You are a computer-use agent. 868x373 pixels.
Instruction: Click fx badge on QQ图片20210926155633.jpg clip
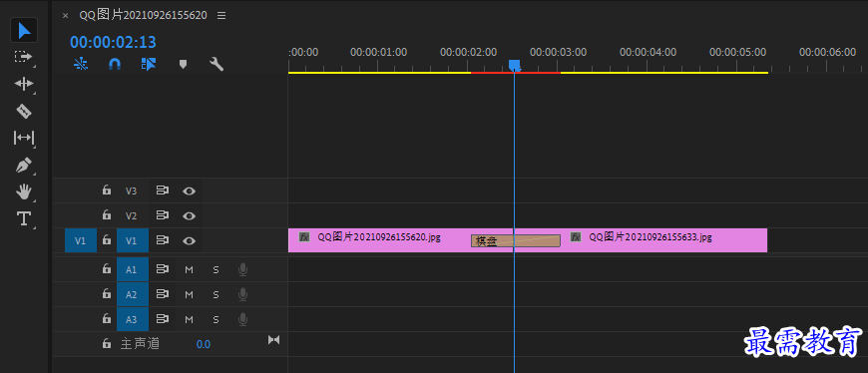(x=576, y=236)
